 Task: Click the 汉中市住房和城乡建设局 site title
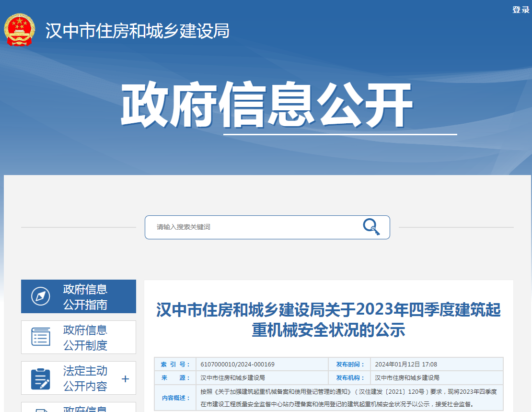[138, 31]
